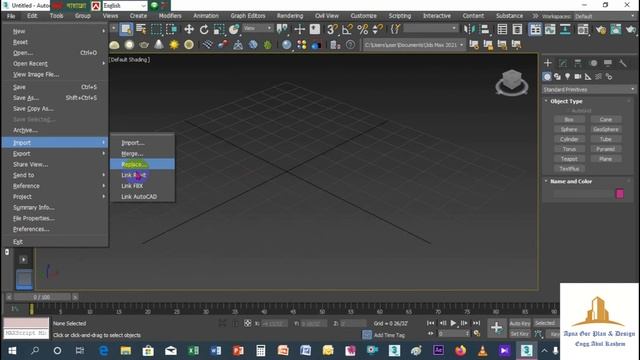Switch to the Motion panel tab
This screenshot has height=360, width=640.
tap(593, 63)
